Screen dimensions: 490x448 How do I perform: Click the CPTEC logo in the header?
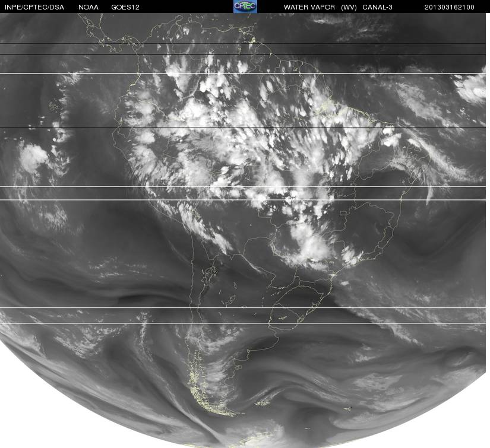click(245, 7)
